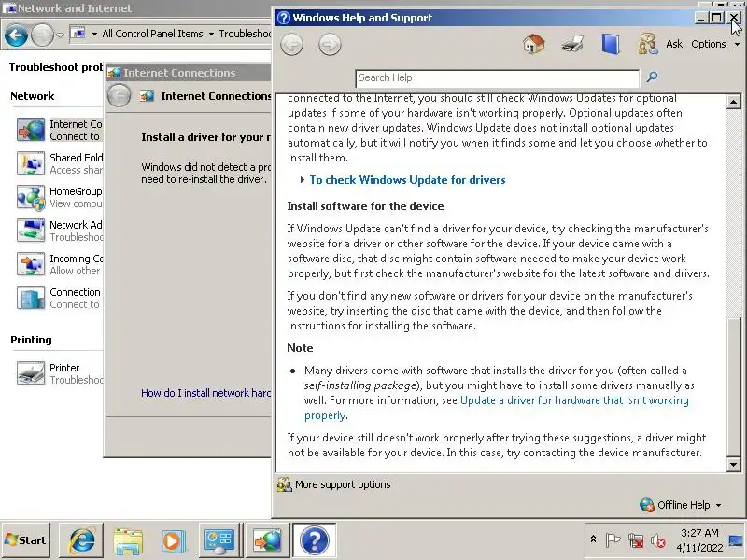747x560 pixels.
Task: Open dropdown before All Control Panel Items
Action: click(94, 34)
